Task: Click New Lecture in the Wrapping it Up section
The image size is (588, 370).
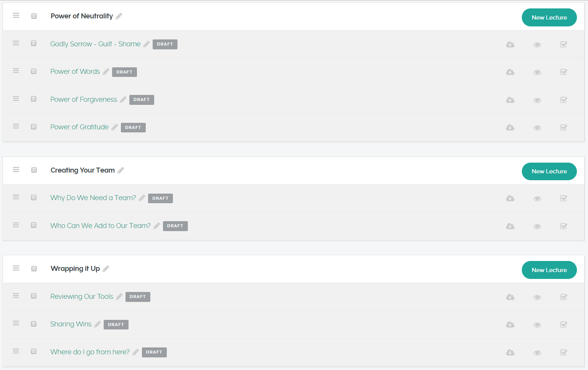Action: pyautogui.click(x=549, y=270)
